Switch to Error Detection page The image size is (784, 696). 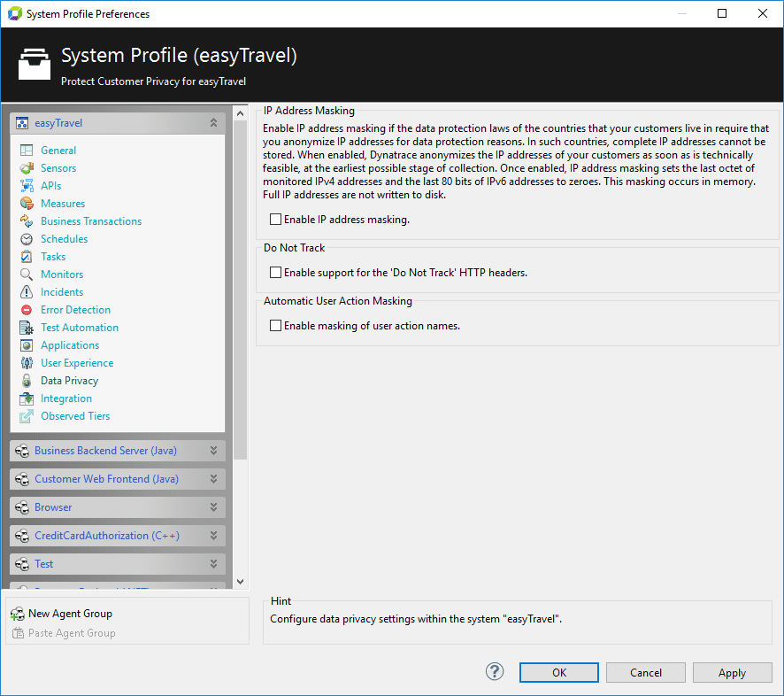(x=75, y=310)
